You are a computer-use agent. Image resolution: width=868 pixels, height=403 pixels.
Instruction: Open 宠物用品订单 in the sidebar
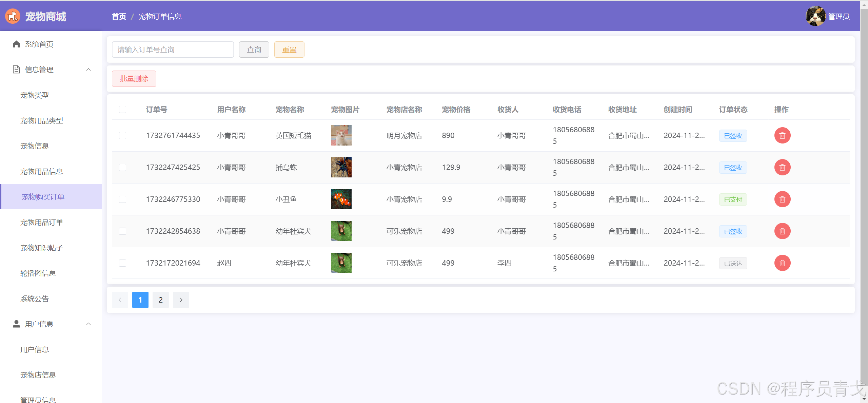click(42, 223)
